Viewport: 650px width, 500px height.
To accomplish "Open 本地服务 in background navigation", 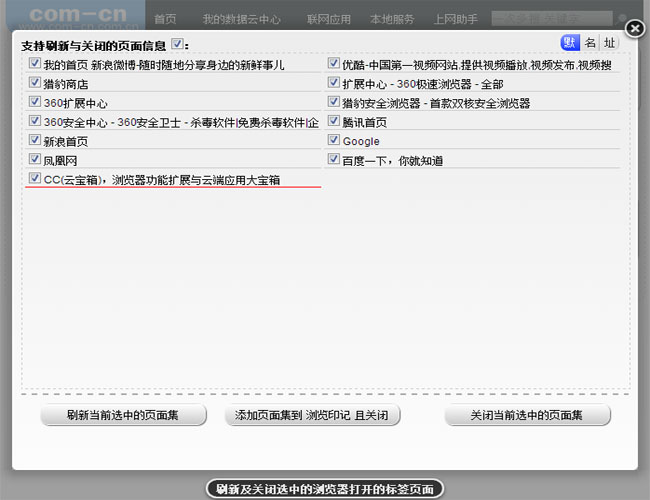I will [392, 19].
